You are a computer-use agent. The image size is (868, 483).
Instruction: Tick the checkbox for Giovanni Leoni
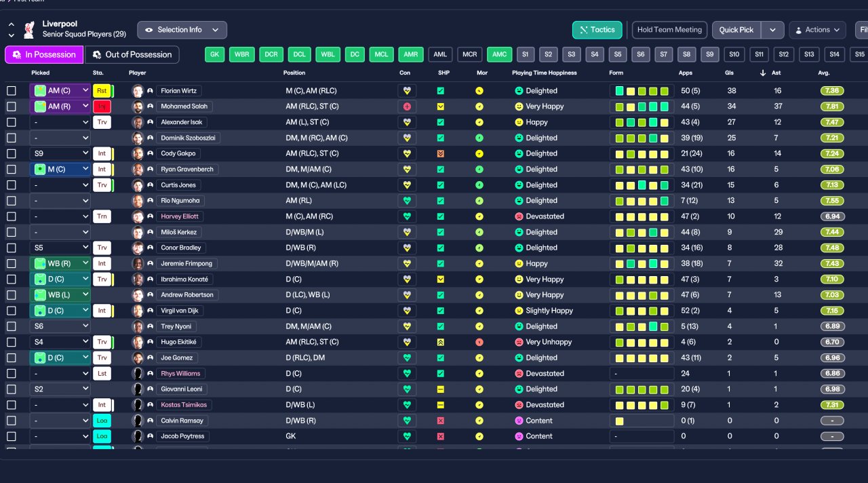[x=12, y=389]
